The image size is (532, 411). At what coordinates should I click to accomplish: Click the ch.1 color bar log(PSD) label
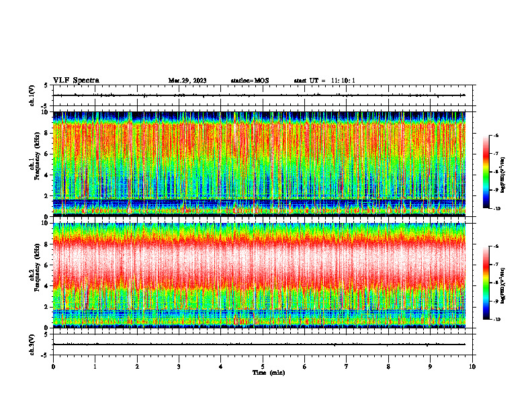[x=503, y=175]
